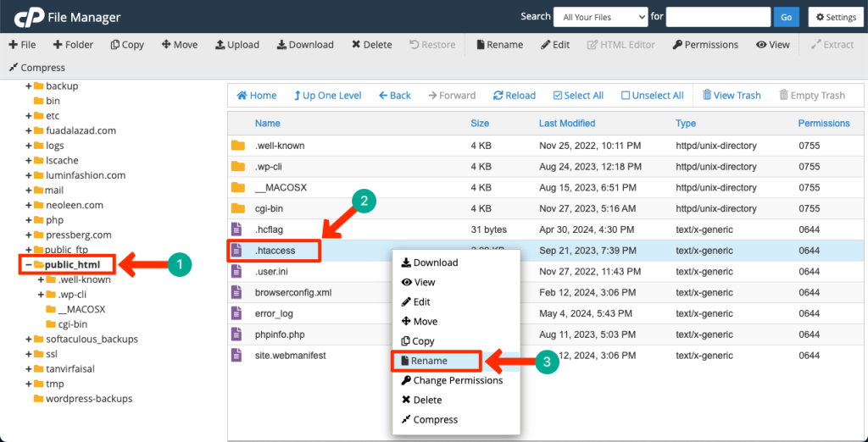Image resolution: width=868 pixels, height=442 pixels.
Task: Go to Home in navigation bar
Action: 256,96
